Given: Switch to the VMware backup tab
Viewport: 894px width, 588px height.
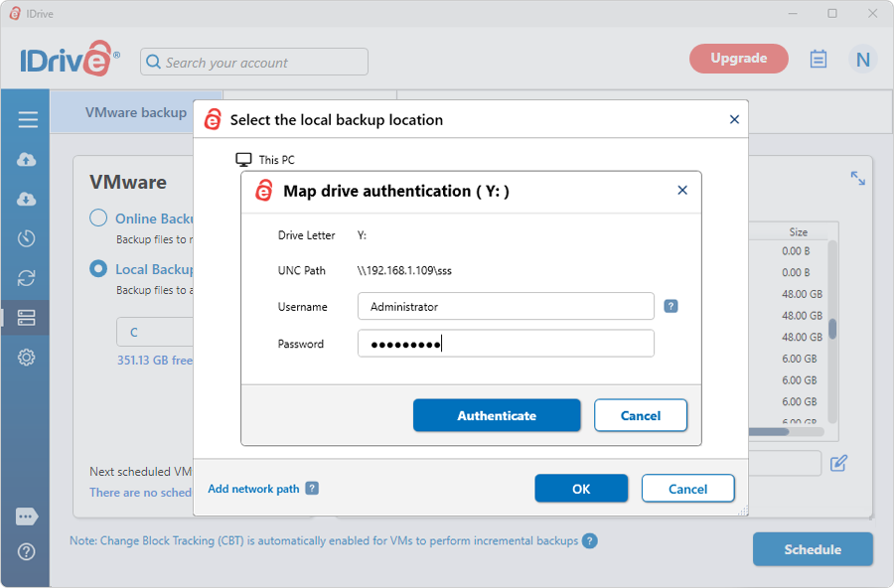Looking at the screenshot, I should [x=135, y=112].
